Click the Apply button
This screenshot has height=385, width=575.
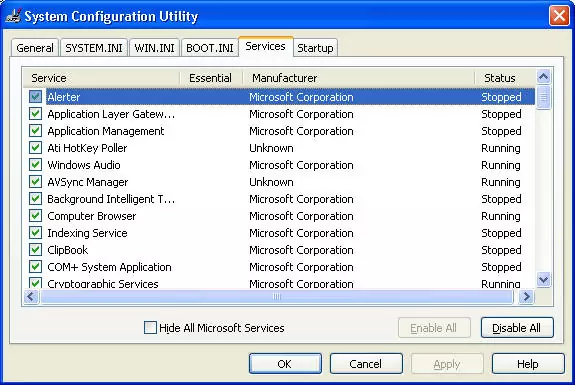coord(447,364)
